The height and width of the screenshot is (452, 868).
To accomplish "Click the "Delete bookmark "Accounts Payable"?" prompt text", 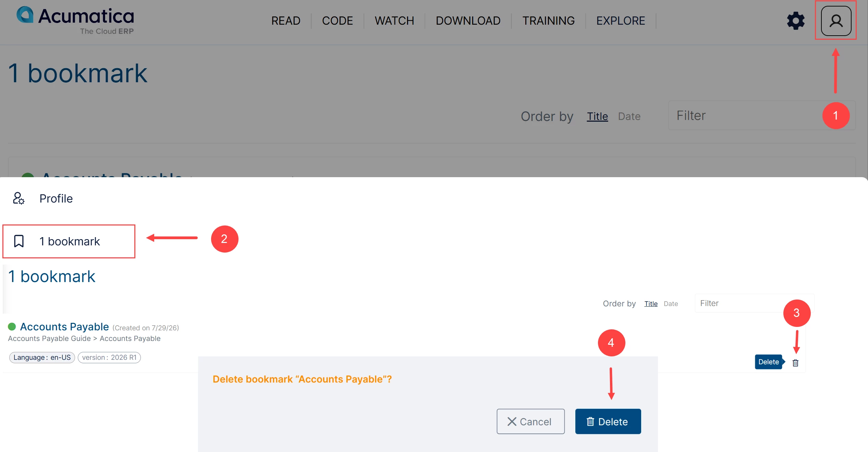I will tap(302, 379).
